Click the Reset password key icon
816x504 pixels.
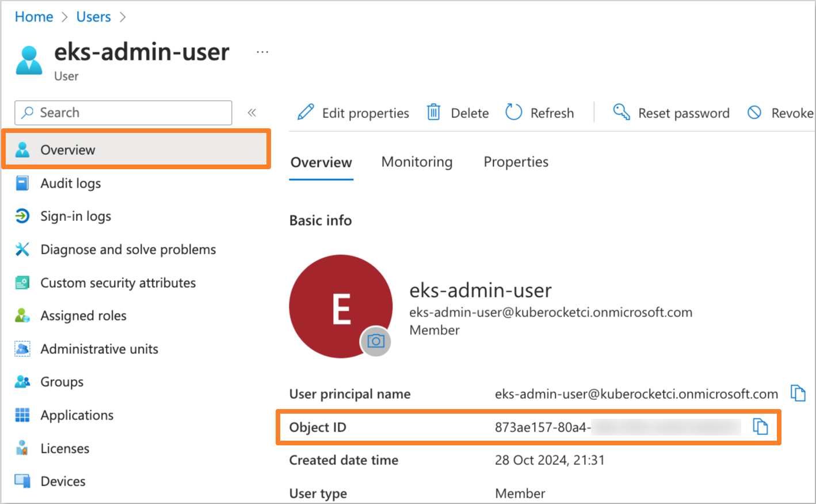620,112
